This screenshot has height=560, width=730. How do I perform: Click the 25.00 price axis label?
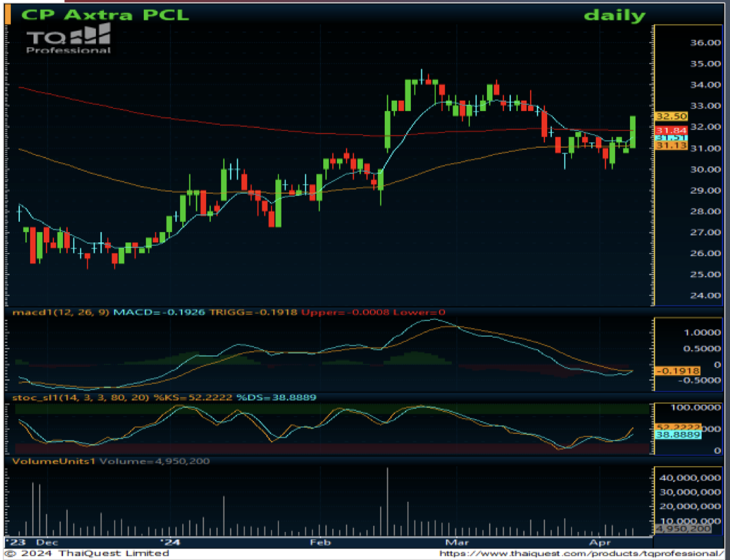pos(705,275)
